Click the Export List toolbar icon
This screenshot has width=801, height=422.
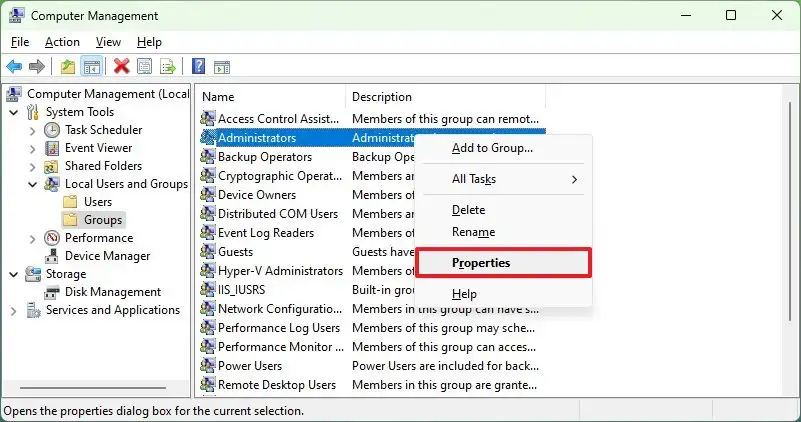169,67
